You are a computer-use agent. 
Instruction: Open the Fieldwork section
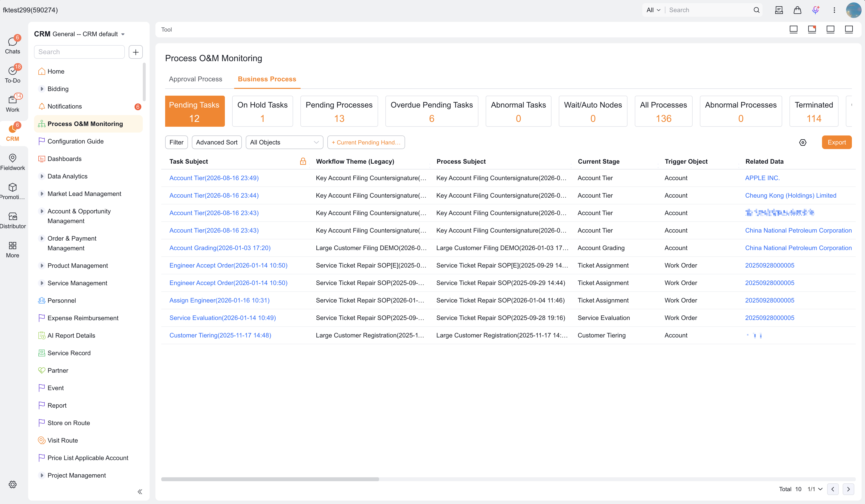coord(13,162)
